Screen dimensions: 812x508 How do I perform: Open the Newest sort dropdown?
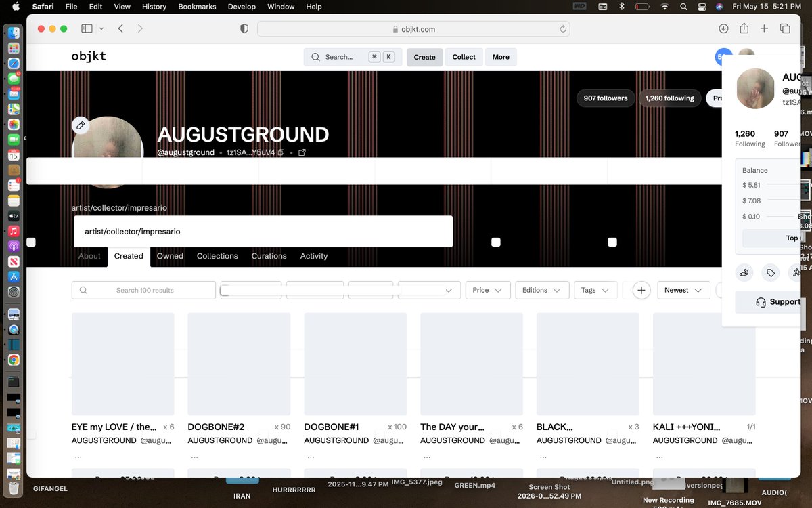[683, 290]
